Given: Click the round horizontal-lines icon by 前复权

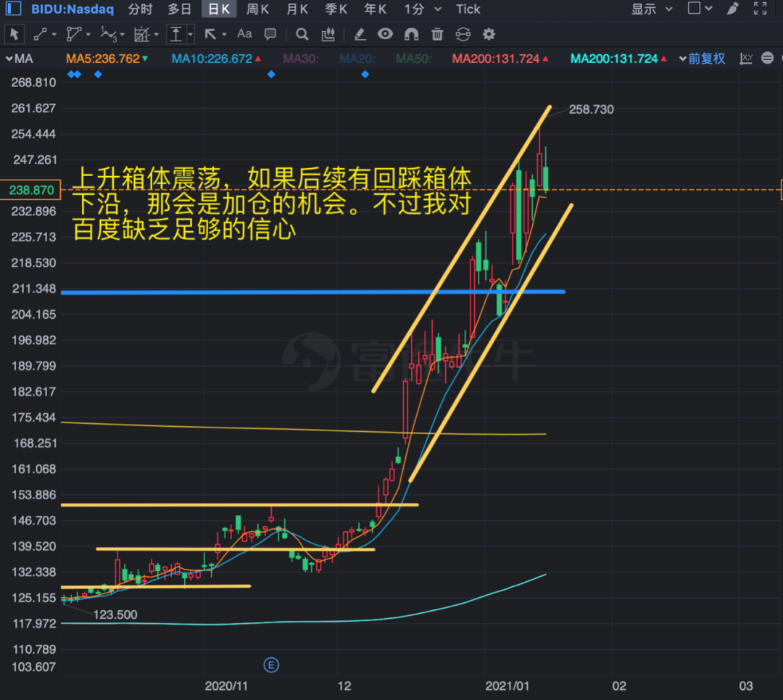Looking at the screenshot, I should click(x=768, y=59).
